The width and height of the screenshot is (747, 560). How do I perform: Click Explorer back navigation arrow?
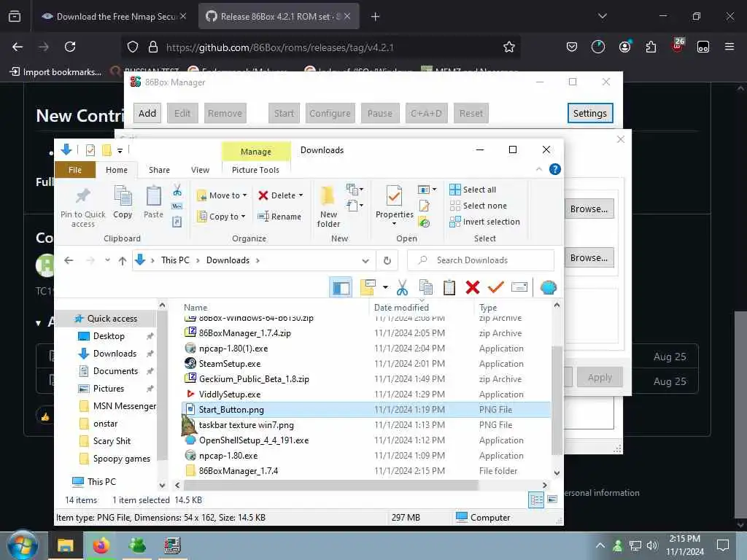69,260
